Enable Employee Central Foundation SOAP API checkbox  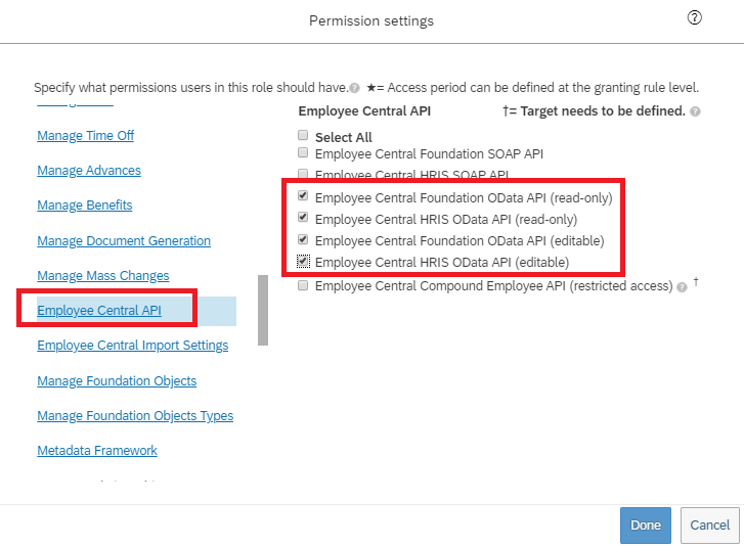pyautogui.click(x=303, y=154)
